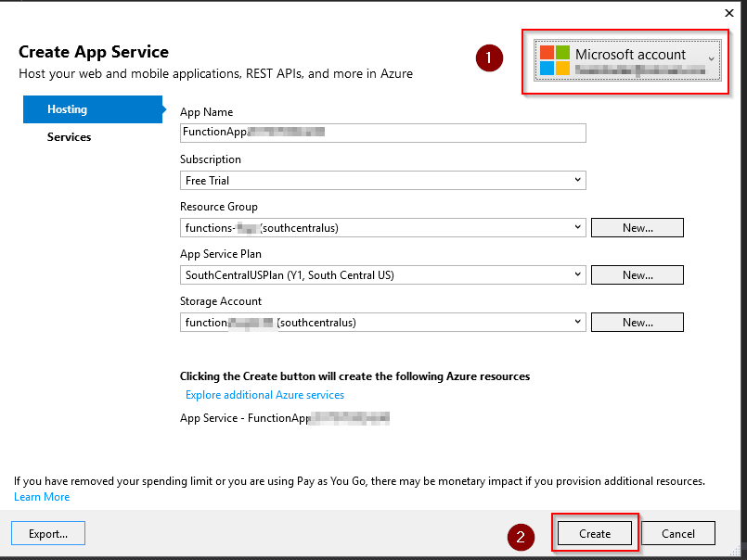This screenshot has width=747, height=560.
Task: Follow the Learn More link
Action: point(42,497)
